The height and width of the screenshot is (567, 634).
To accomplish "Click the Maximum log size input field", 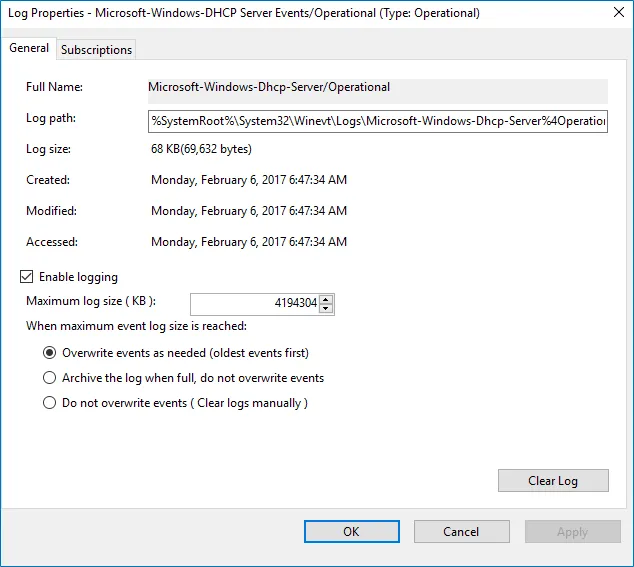I will [255, 304].
